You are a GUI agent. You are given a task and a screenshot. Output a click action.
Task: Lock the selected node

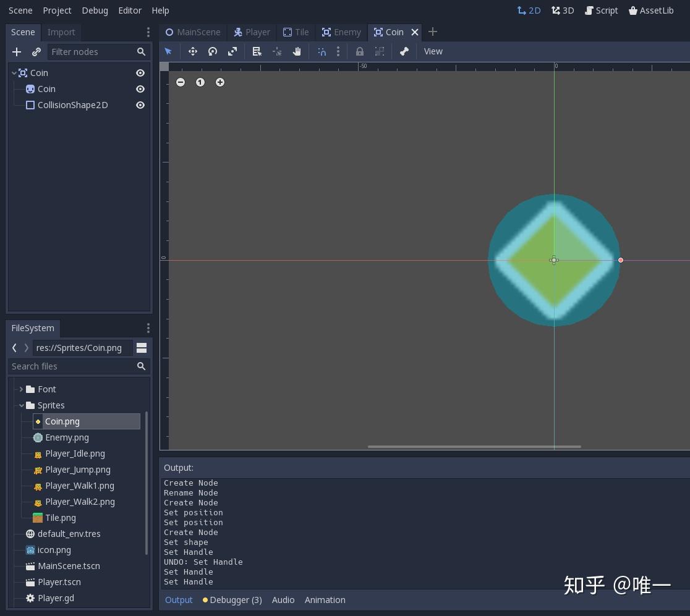pos(359,51)
